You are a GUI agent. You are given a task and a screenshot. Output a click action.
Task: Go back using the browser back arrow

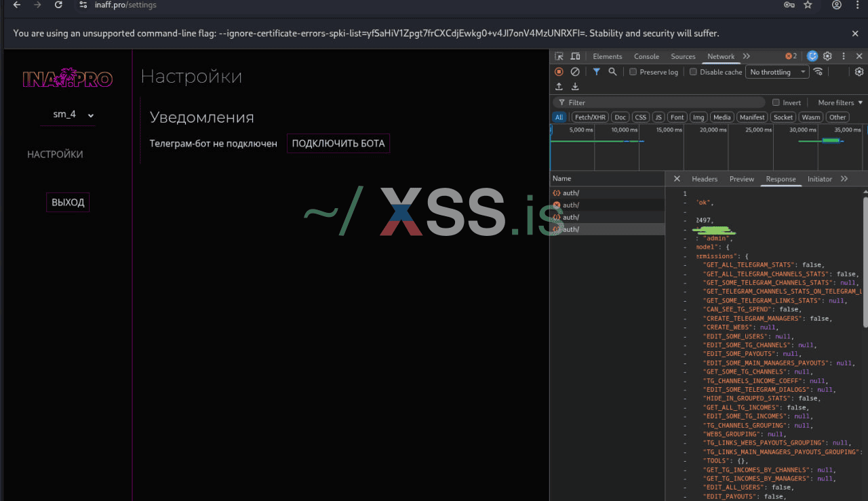pos(17,5)
